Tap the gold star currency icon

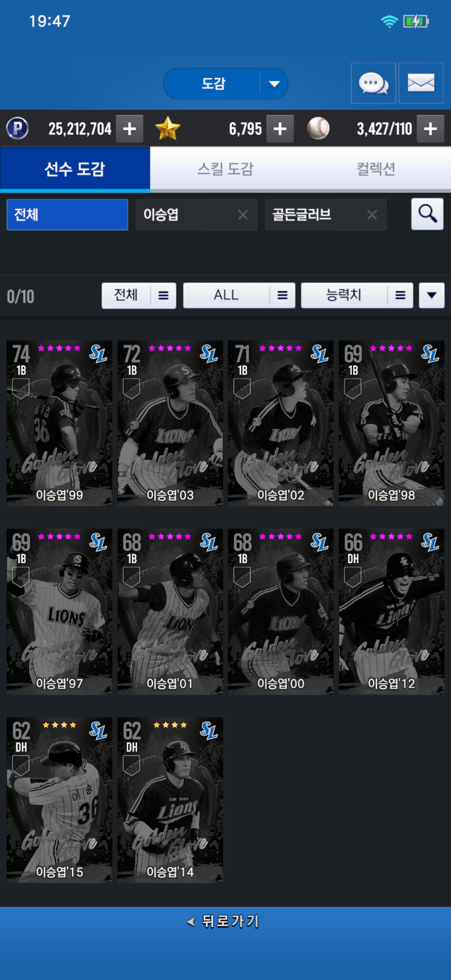[x=168, y=128]
